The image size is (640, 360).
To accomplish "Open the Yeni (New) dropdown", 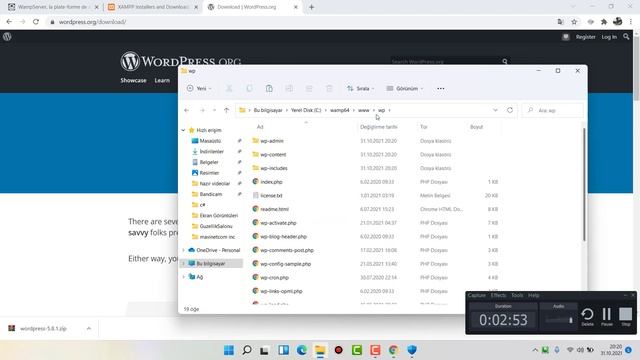I will (199, 89).
